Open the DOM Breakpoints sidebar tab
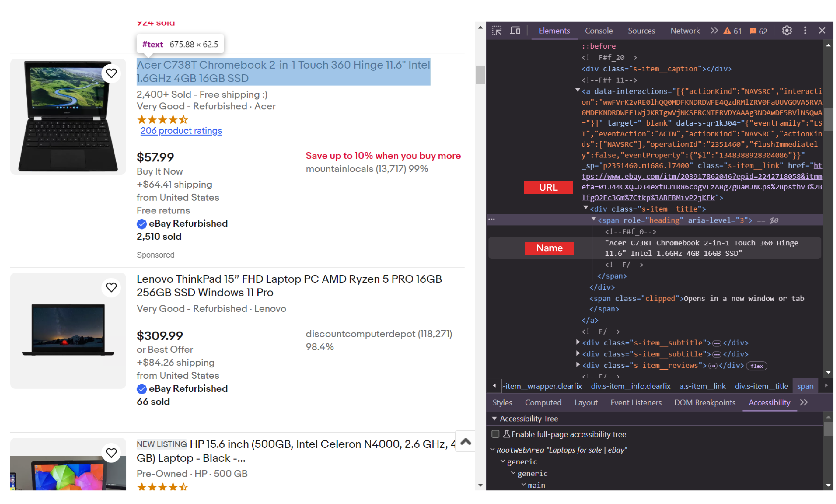The width and height of the screenshot is (836, 504). pos(705,402)
